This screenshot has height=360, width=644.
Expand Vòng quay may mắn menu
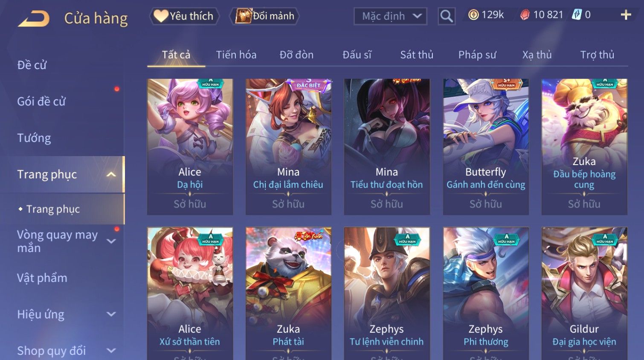[x=111, y=241]
